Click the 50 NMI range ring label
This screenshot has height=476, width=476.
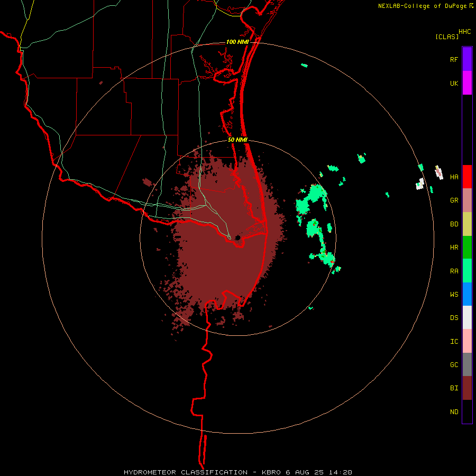(x=237, y=140)
